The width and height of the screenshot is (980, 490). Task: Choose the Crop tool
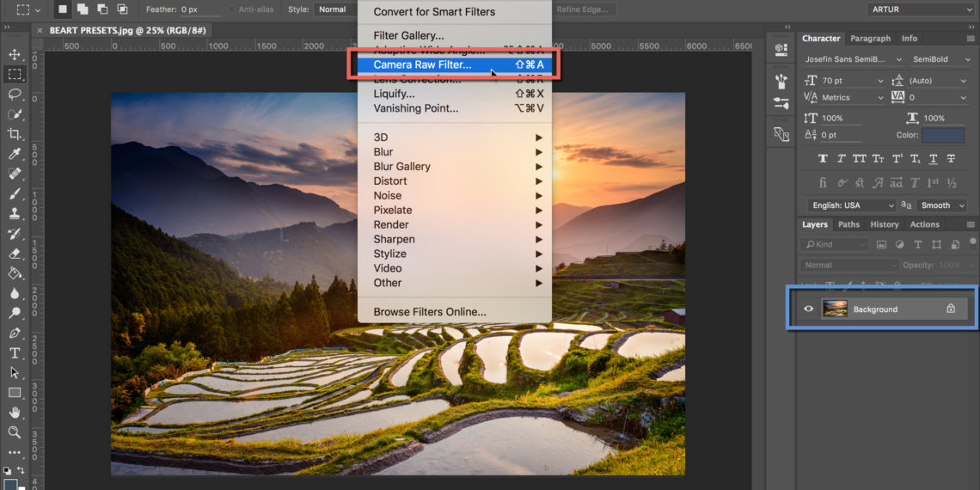click(x=15, y=134)
